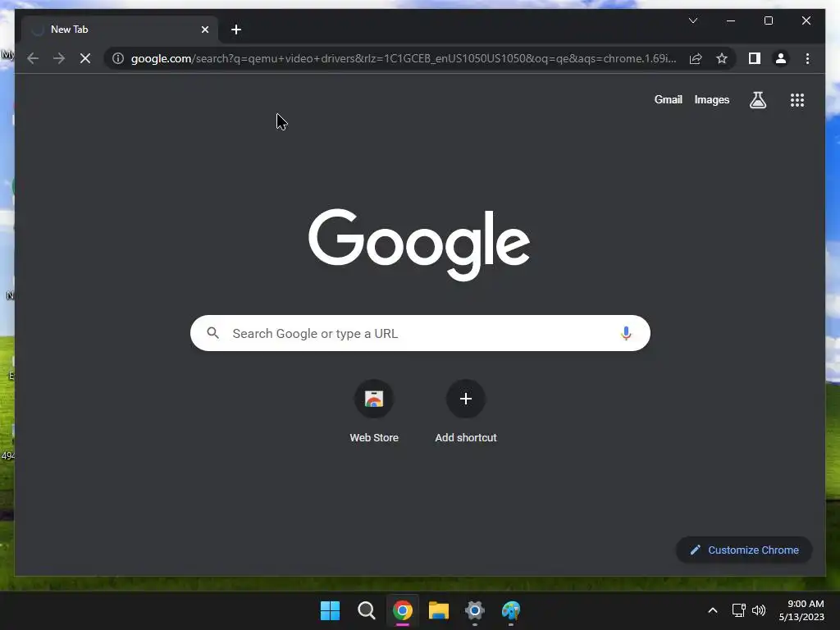
Task: Go back using the back arrow
Action: click(x=33, y=58)
